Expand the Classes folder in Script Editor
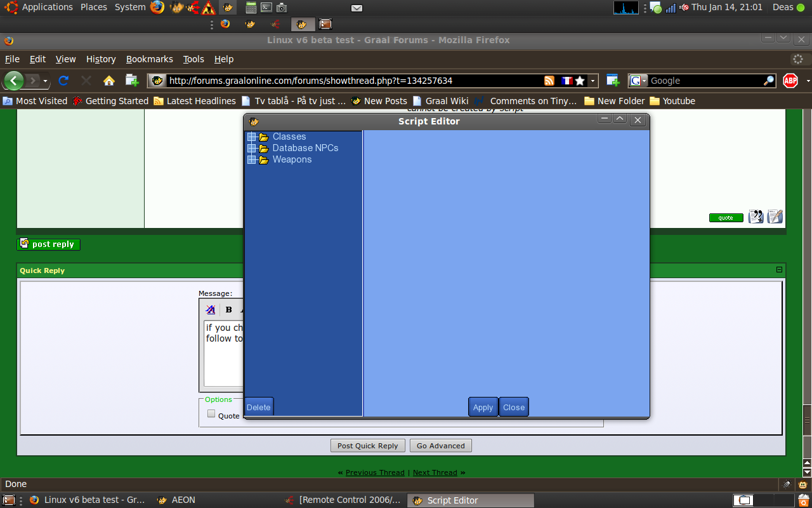This screenshot has width=812, height=508. pyautogui.click(x=252, y=137)
